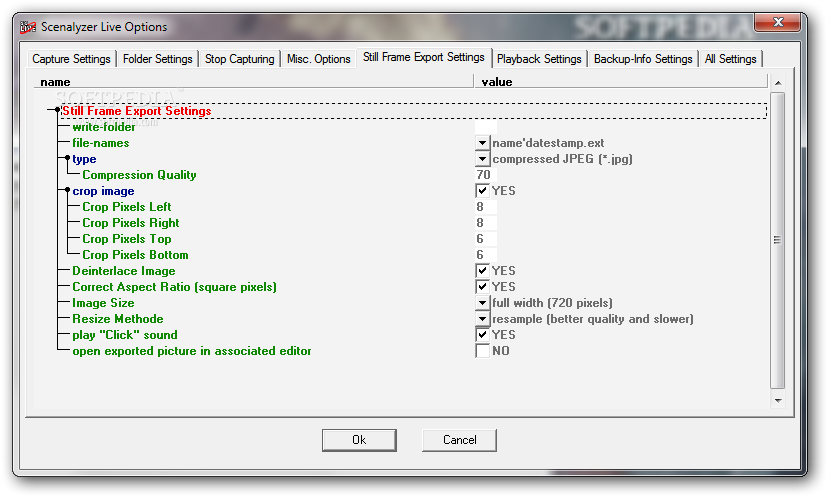Click the resample (better quality and slower) value
This screenshot has width=828, height=497.
click(x=592, y=319)
